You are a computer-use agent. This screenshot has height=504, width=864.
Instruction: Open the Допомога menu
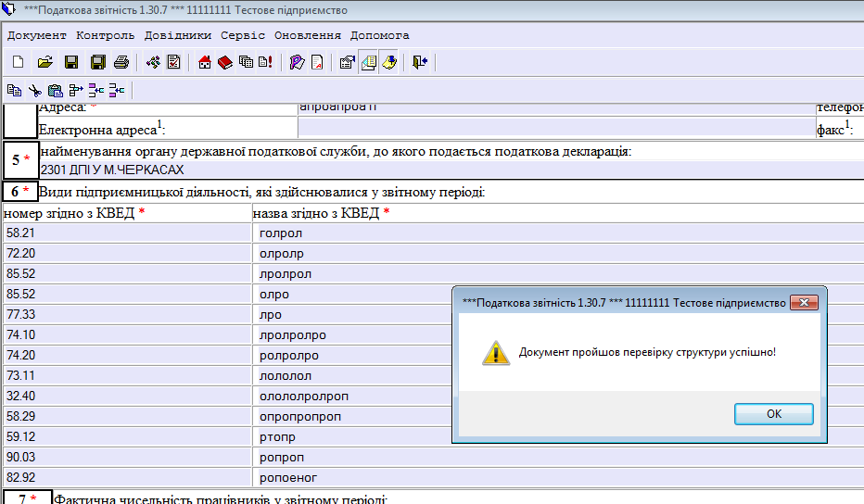point(379,35)
